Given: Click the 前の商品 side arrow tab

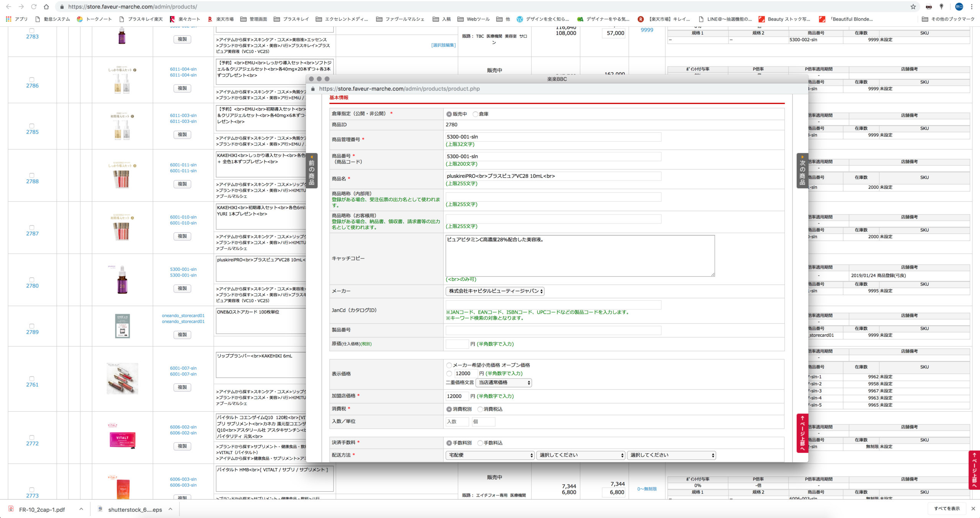Looking at the screenshot, I should click(x=312, y=171).
